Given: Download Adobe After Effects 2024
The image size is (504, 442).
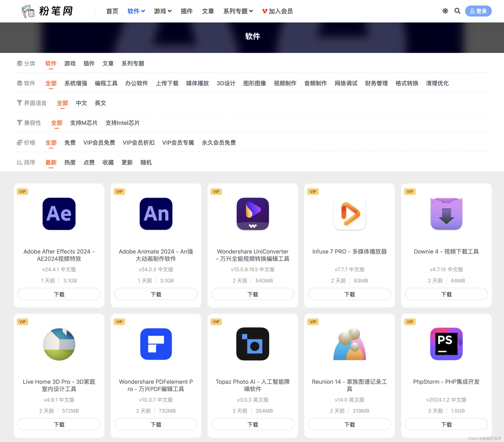Looking at the screenshot, I should [x=59, y=294].
